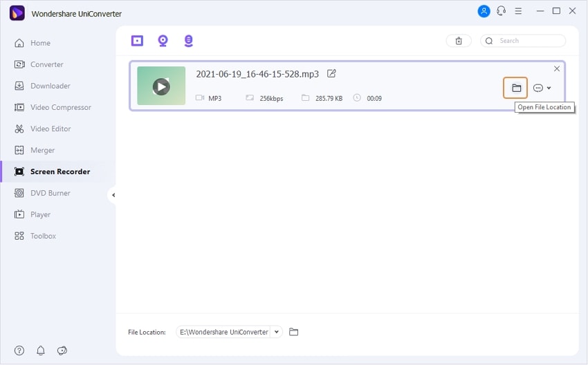Click the screen recorder mode icon

click(137, 41)
